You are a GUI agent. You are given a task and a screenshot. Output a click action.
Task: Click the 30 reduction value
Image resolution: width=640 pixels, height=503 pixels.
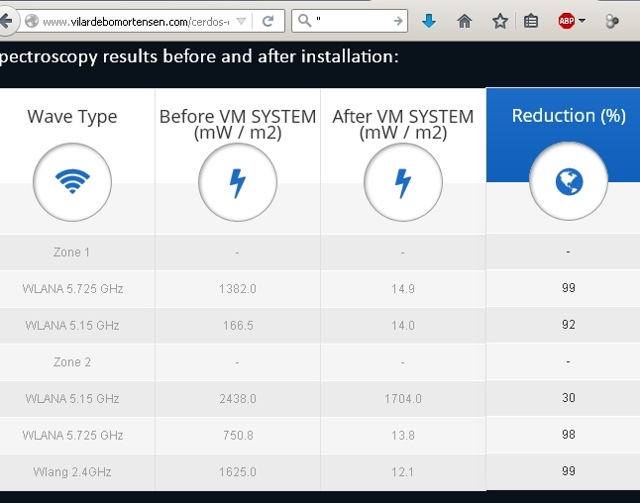point(569,398)
